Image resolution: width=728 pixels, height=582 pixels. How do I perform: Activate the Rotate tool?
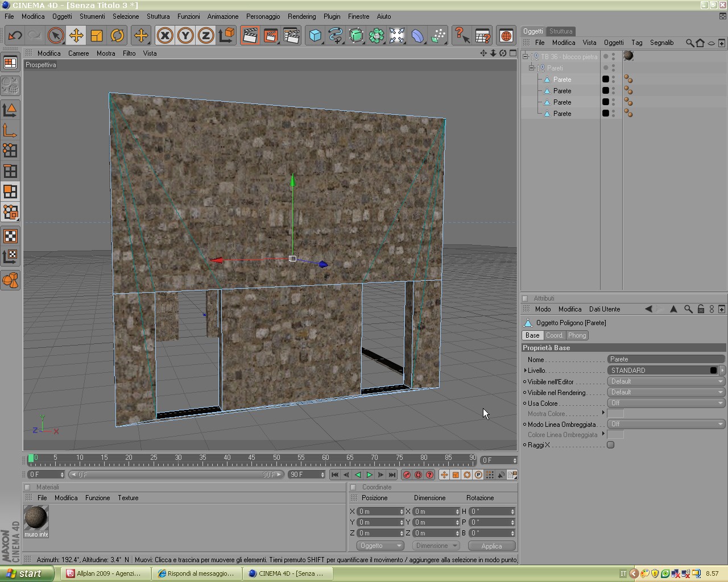point(117,36)
